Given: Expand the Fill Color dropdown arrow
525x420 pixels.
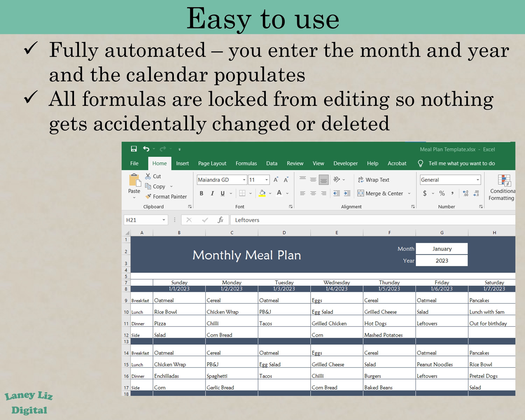Looking at the screenshot, I should coord(270,193).
